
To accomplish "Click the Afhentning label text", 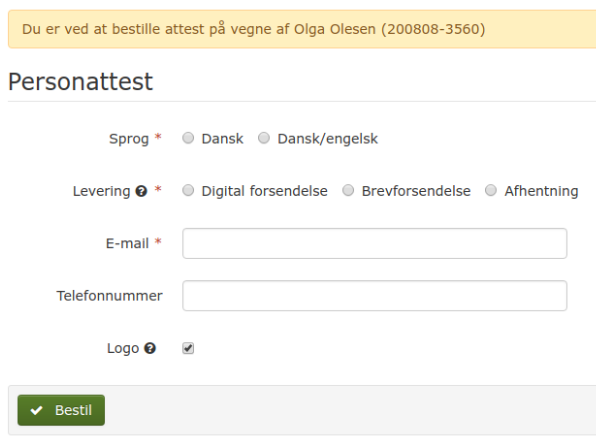I will click(541, 191).
